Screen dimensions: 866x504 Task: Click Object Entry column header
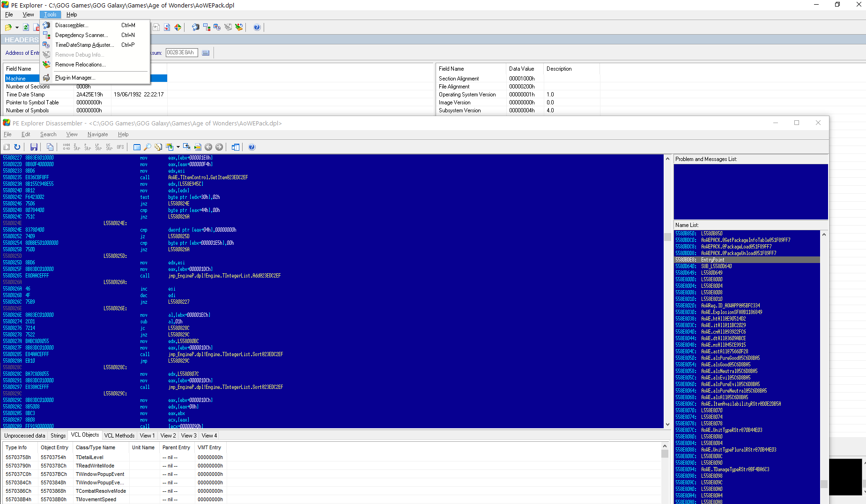click(55, 448)
